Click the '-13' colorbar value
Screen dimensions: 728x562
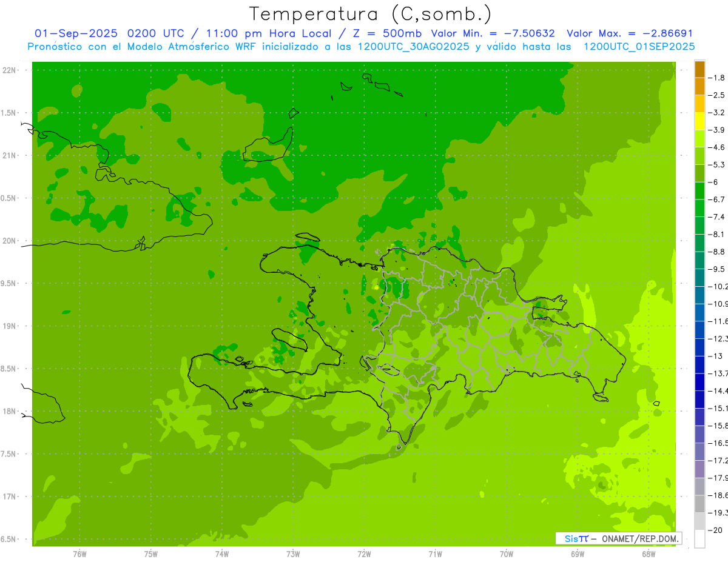point(715,356)
